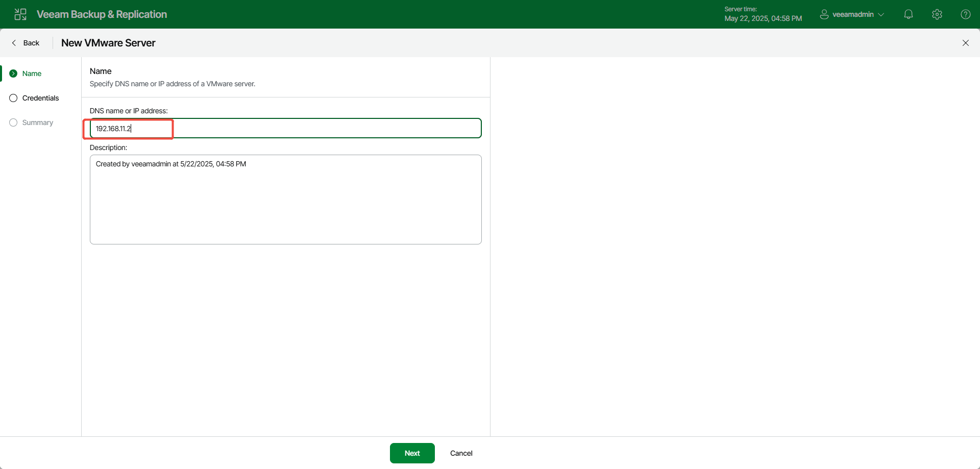The image size is (980, 469).
Task: Open help question mark icon
Action: (x=966, y=14)
